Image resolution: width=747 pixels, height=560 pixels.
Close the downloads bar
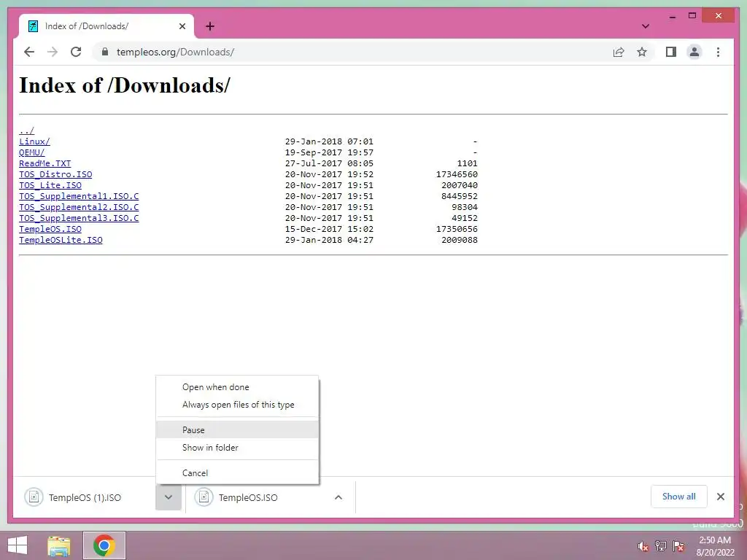(720, 497)
